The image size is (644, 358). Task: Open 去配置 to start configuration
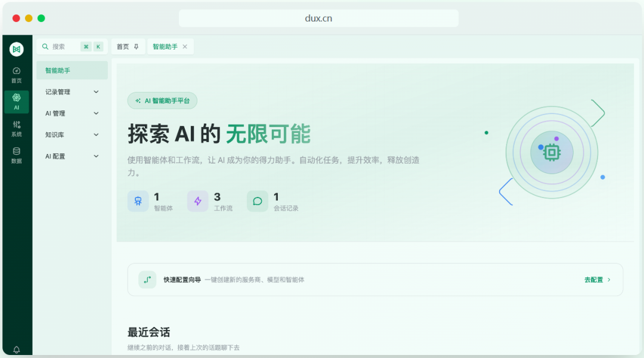[595, 279]
